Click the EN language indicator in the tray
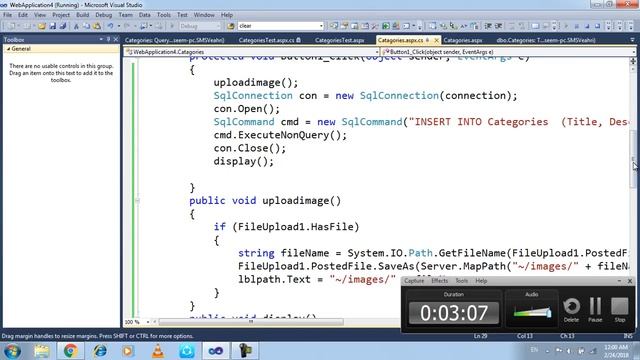Screen dimensions: 640x360 534,350
